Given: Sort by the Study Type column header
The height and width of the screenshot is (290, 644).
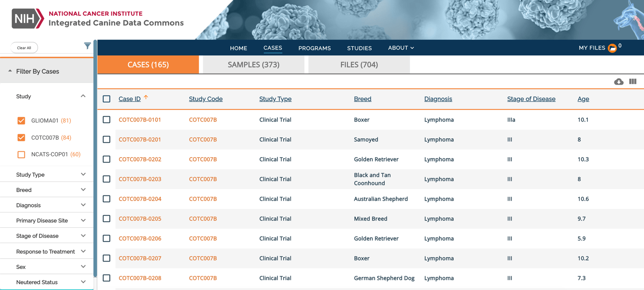Looking at the screenshot, I should (275, 99).
